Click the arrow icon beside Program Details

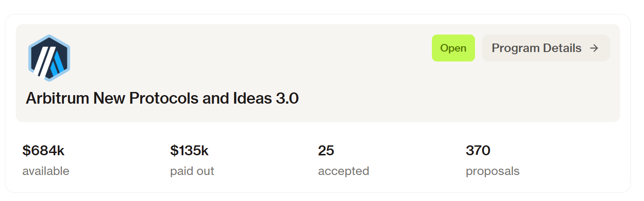(594, 48)
